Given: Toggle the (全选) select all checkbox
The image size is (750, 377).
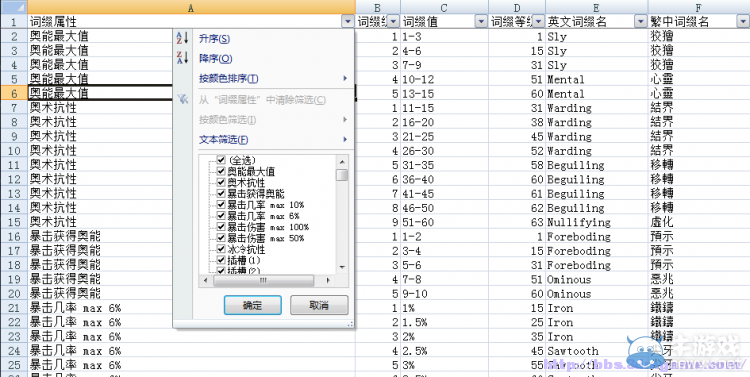Looking at the screenshot, I should pyautogui.click(x=221, y=160).
